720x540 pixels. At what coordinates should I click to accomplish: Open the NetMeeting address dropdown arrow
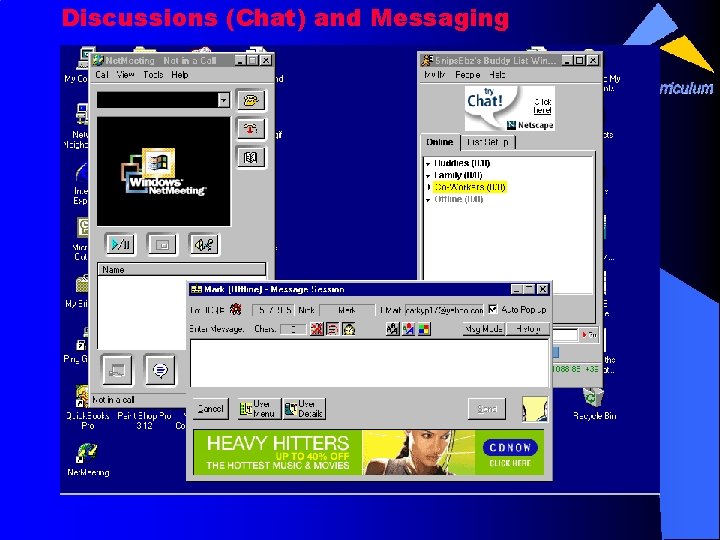[x=224, y=100]
